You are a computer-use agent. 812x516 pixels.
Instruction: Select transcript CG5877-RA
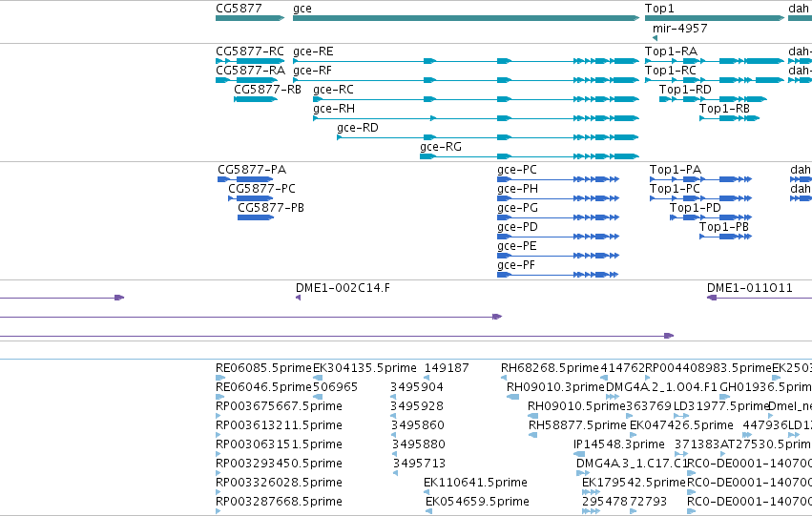click(246, 80)
